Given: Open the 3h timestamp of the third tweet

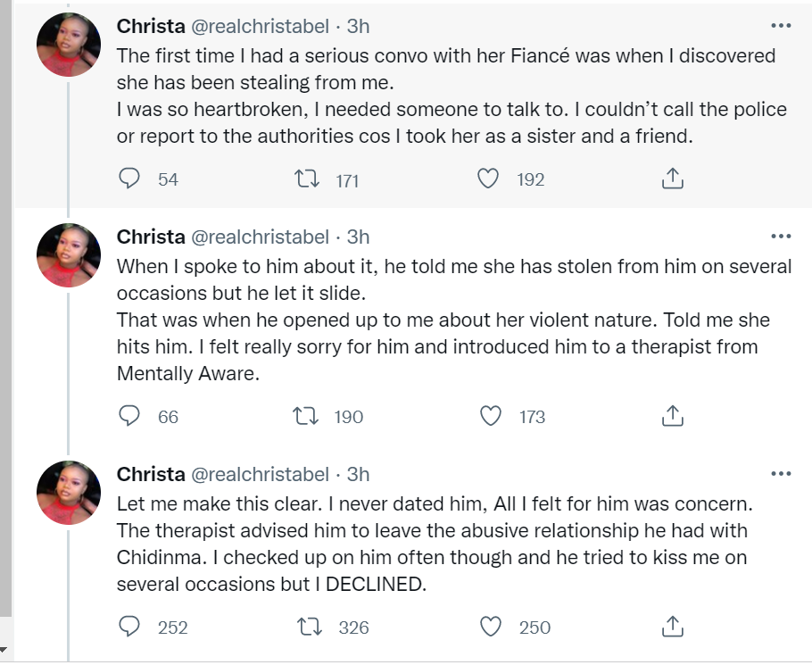Looking at the screenshot, I should 358,474.
